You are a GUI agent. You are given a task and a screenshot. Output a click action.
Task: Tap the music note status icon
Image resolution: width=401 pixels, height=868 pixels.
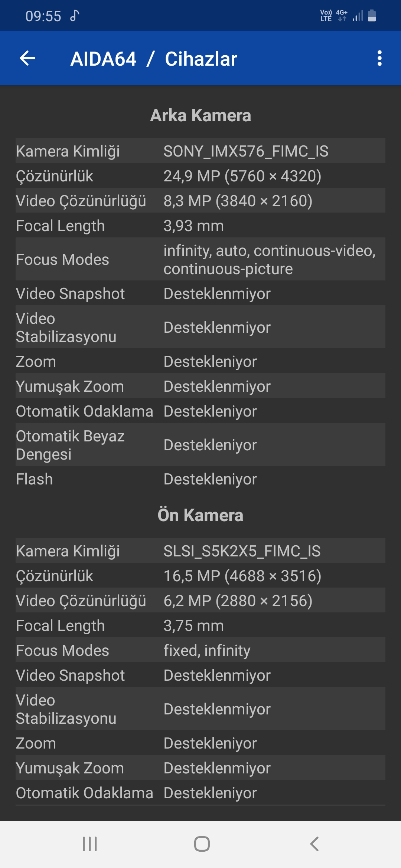[x=75, y=16]
